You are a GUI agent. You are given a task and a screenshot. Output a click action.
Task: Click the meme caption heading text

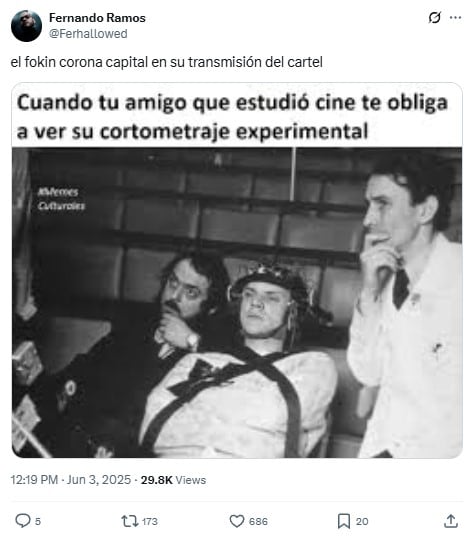(x=232, y=116)
